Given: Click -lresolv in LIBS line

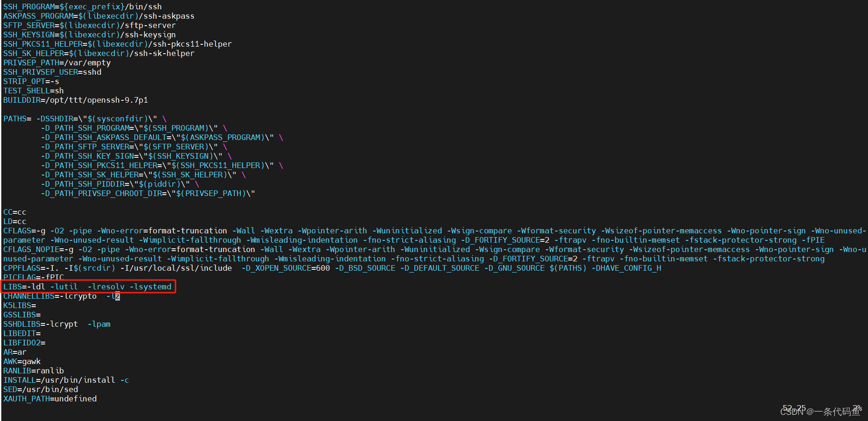Looking at the screenshot, I should click(x=106, y=287).
